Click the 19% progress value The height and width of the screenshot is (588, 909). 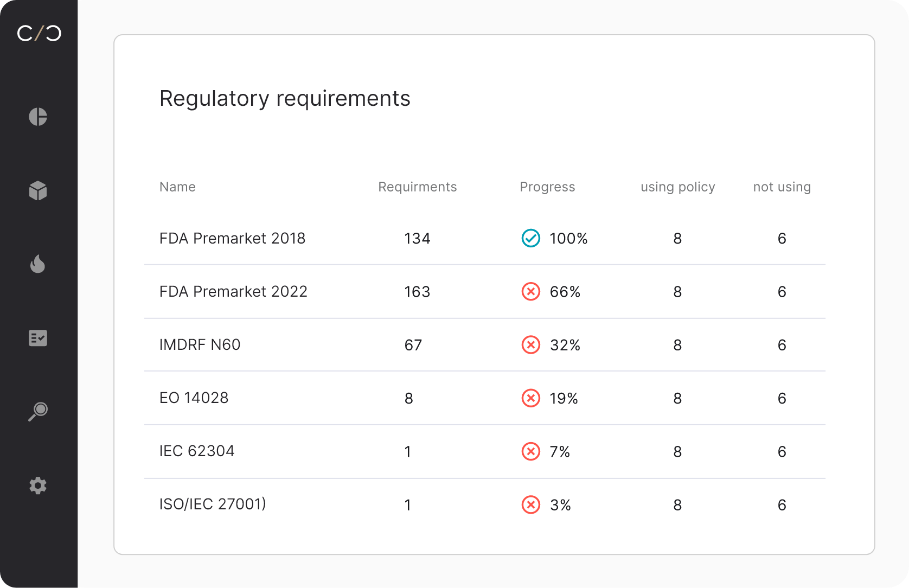point(564,398)
